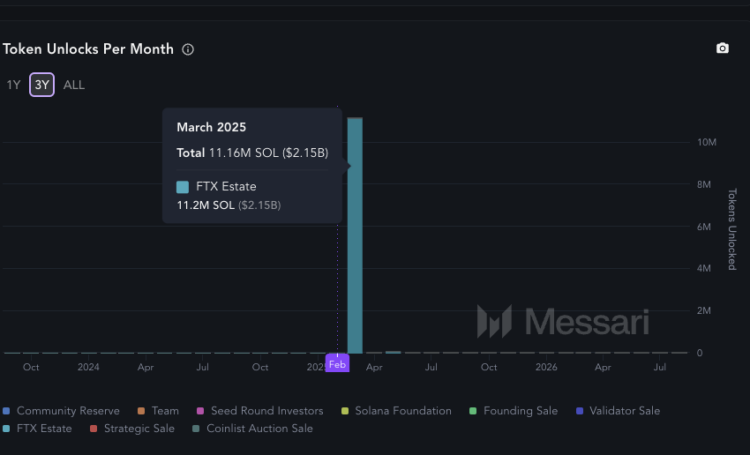Click the 'Token Unlocks Per Month' title

[x=88, y=49]
